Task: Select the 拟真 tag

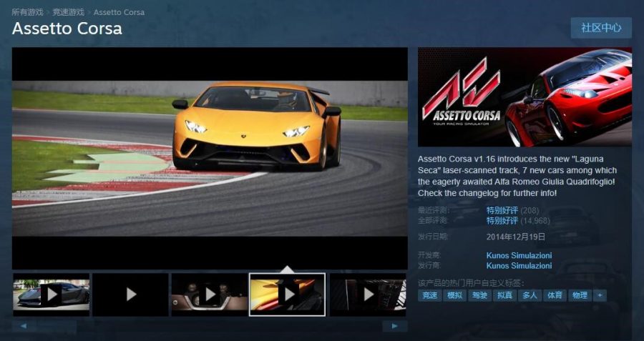Action: (x=504, y=295)
